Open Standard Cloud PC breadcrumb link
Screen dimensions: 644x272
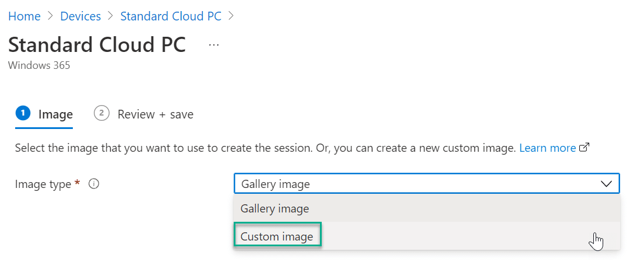click(x=171, y=16)
